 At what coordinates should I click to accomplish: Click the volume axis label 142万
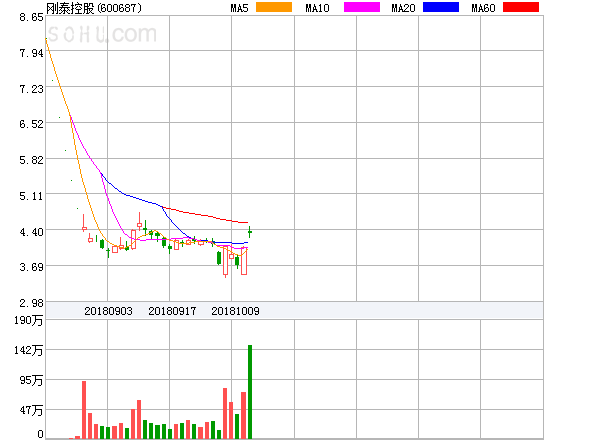pyautogui.click(x=28, y=350)
